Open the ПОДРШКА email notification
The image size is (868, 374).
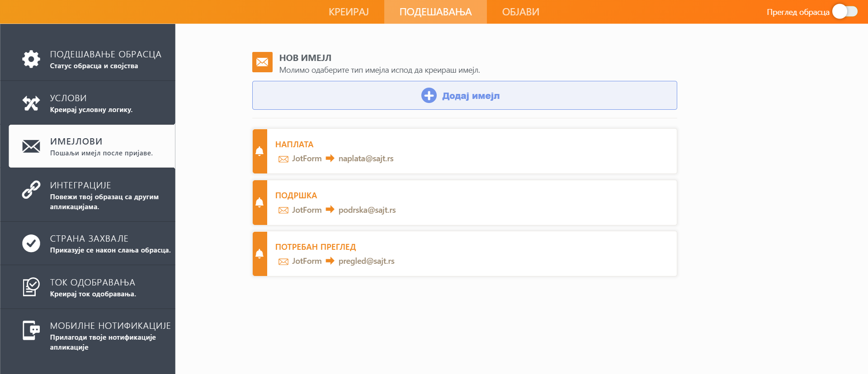465,202
